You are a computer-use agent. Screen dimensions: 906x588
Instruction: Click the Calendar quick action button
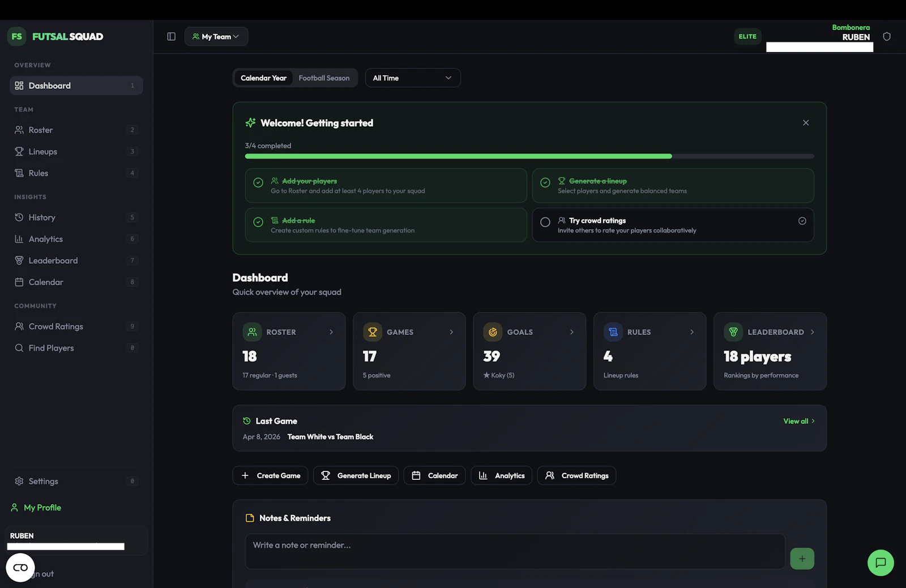[x=434, y=475]
